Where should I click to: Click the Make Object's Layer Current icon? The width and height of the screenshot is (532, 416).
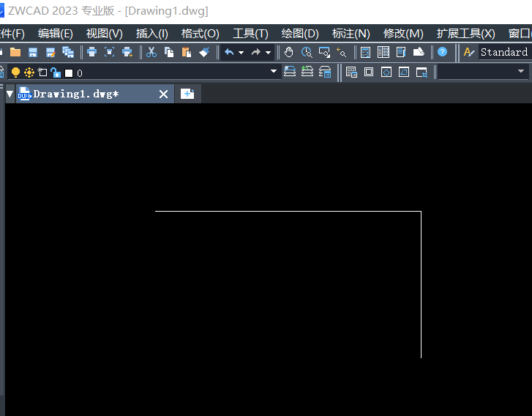(290, 72)
